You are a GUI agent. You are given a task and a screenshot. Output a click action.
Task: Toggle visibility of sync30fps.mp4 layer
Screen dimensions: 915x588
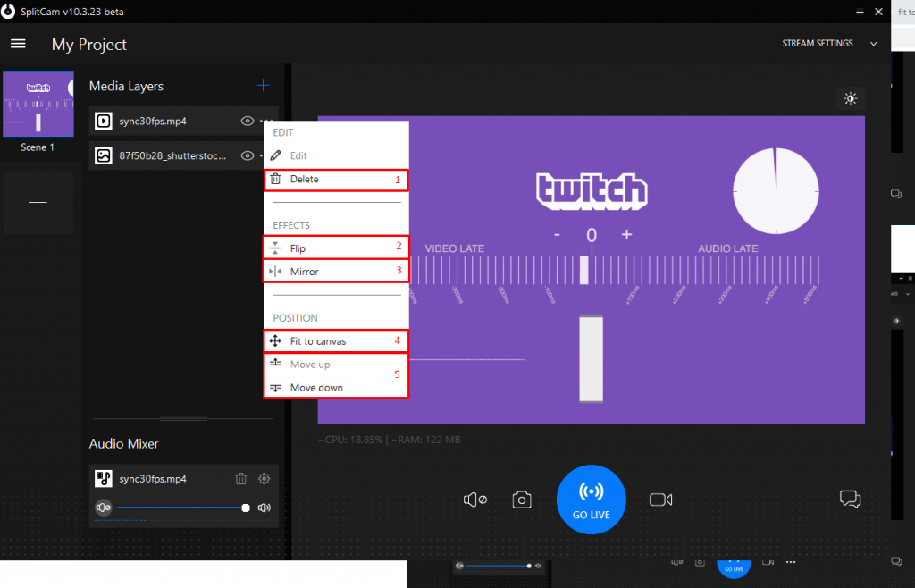click(248, 122)
